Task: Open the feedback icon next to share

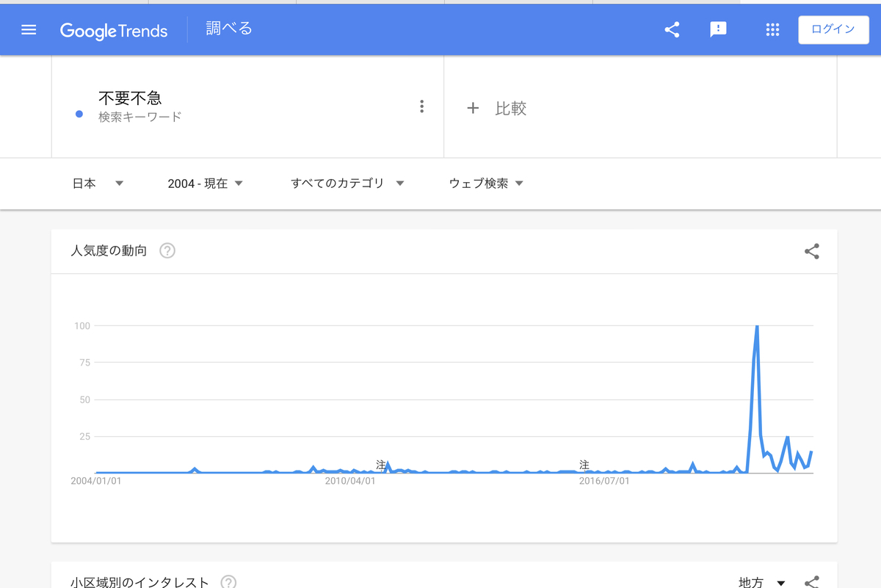Action: coord(718,29)
